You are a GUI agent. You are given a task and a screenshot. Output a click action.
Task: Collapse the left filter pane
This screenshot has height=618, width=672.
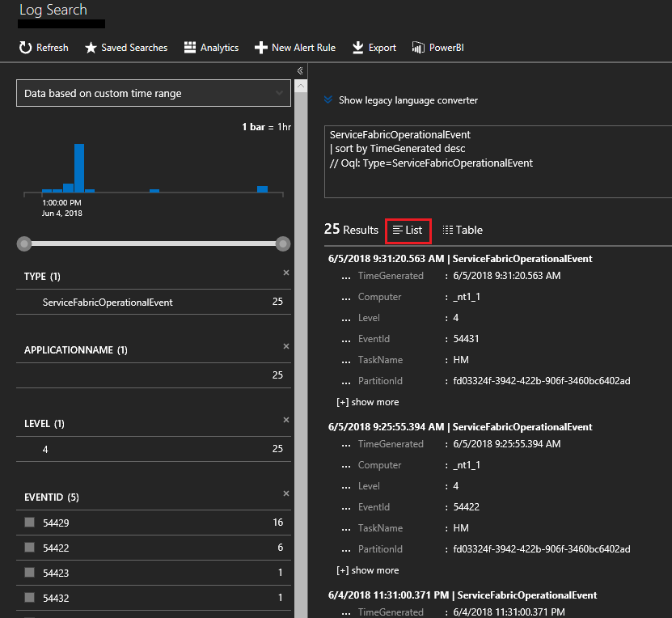pyautogui.click(x=300, y=71)
